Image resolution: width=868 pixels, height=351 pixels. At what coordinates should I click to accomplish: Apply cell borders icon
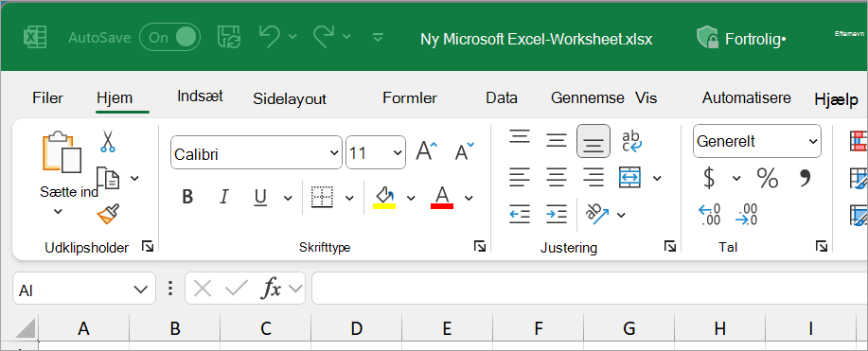(322, 197)
